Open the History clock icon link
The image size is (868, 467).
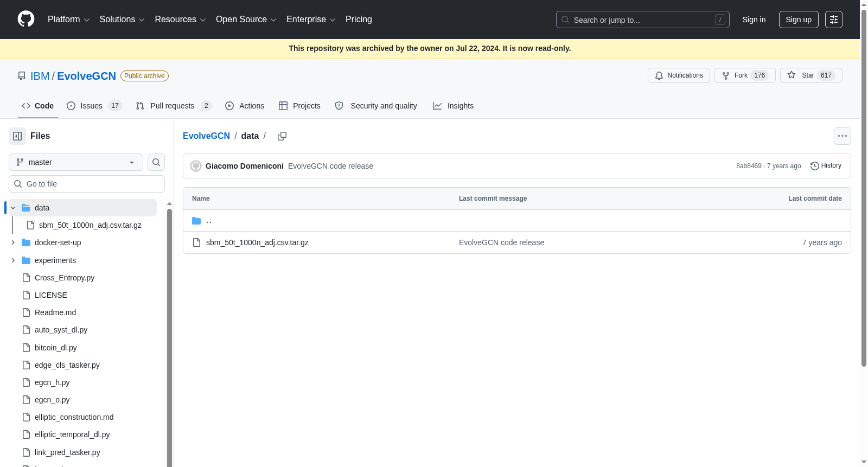(826, 166)
